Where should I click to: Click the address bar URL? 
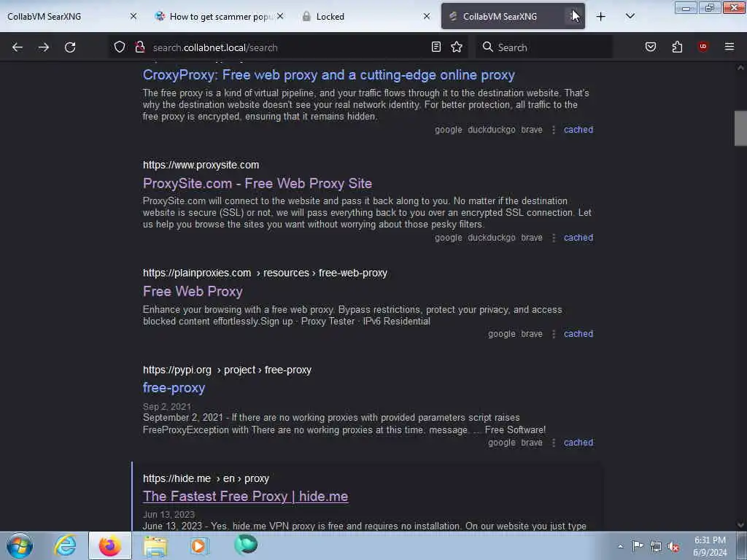pyautogui.click(x=215, y=47)
